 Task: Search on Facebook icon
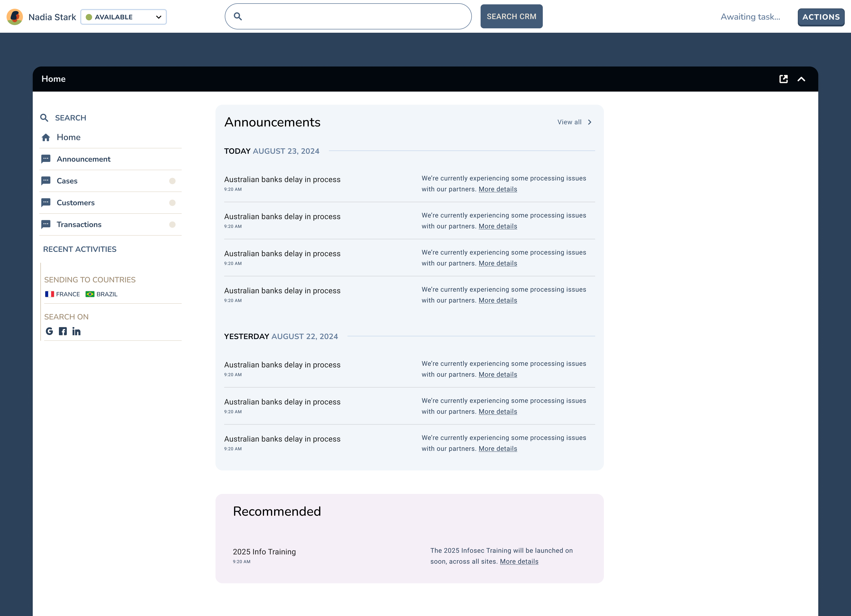click(63, 331)
